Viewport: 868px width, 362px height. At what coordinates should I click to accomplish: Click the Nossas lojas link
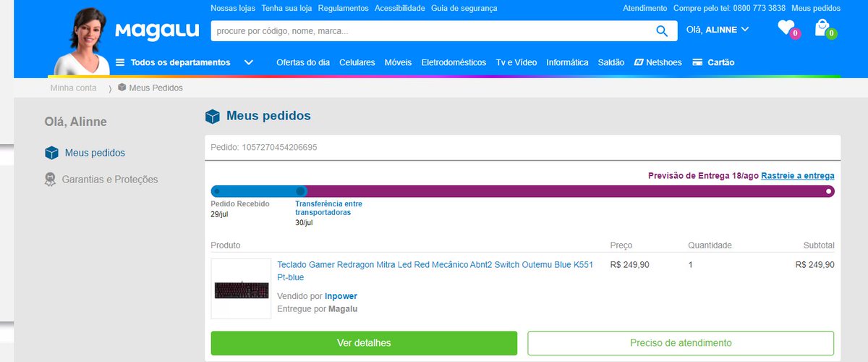[x=233, y=8]
